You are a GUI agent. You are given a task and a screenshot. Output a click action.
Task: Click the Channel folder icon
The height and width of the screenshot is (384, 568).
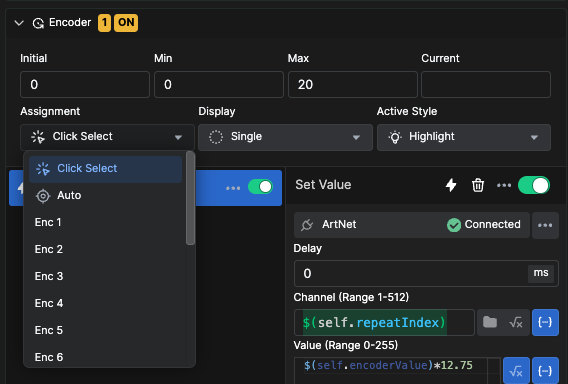[490, 322]
